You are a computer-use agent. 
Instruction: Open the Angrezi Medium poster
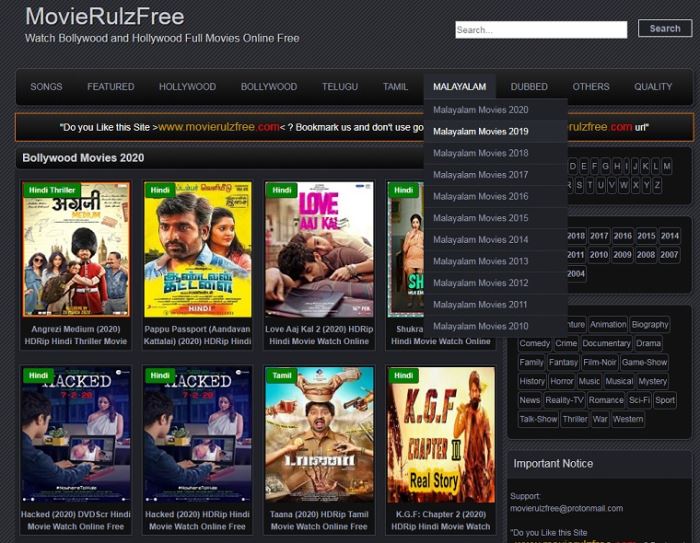click(x=76, y=249)
